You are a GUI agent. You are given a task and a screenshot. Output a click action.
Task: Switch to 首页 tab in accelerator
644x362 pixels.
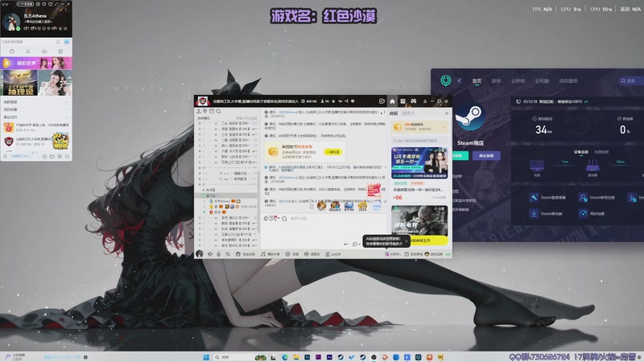477,81
